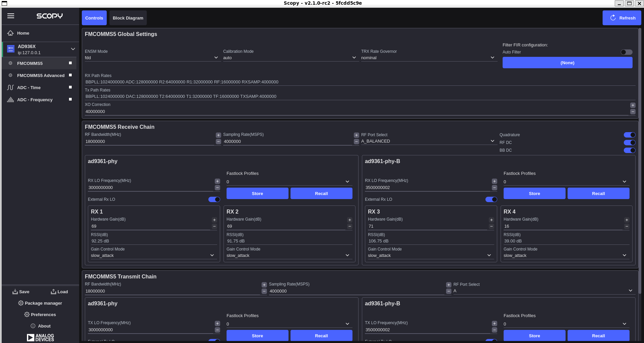Increase ad9361-phy RX LO Frequency
644x343 pixels.
(217, 181)
